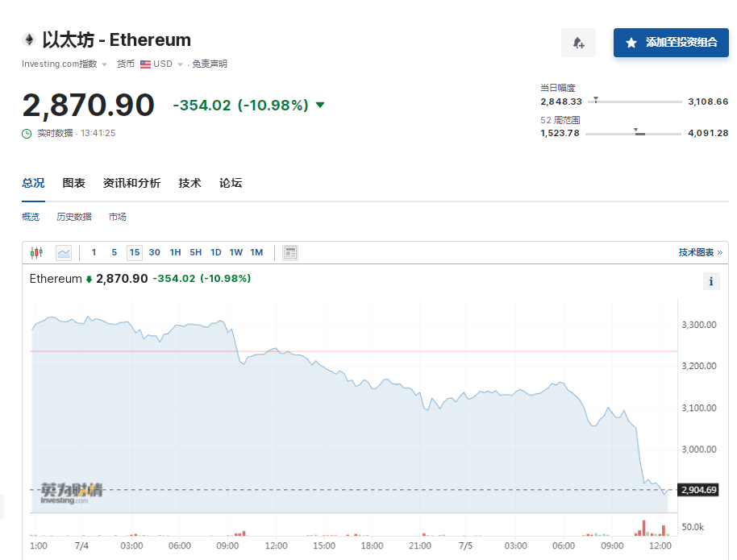
Task: Click the Ethereum symbol icon in the page title
Action: (x=29, y=38)
